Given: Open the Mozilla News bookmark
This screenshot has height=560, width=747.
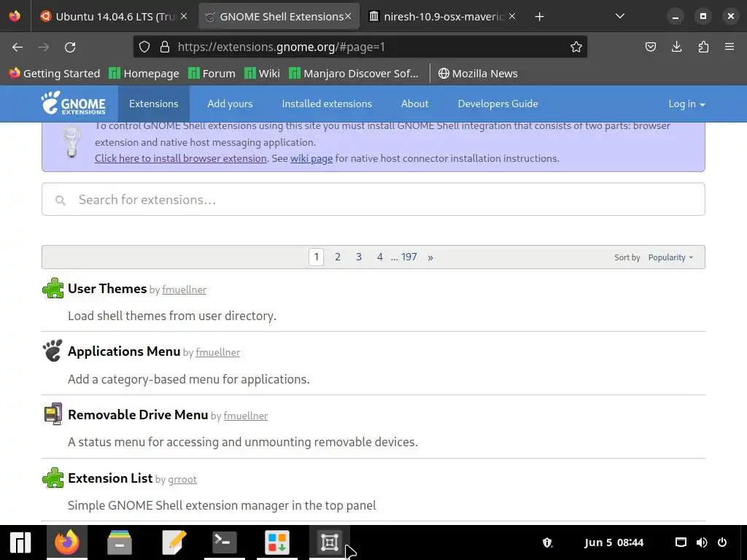Looking at the screenshot, I should pyautogui.click(x=478, y=74).
